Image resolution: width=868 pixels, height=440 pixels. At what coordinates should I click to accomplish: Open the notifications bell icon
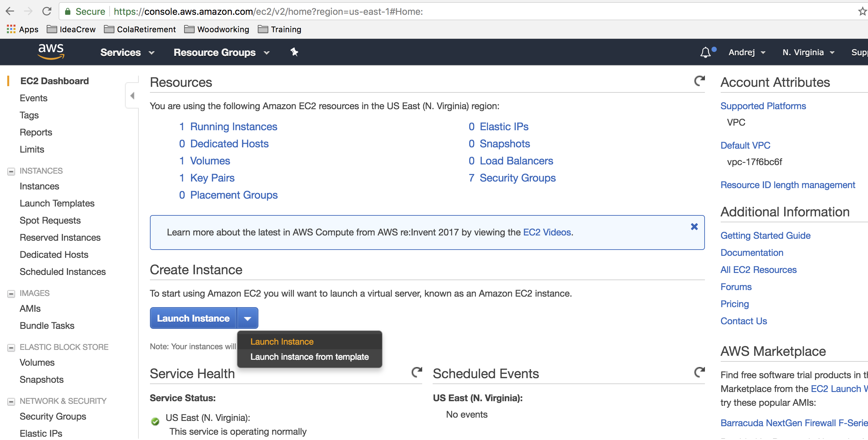705,52
